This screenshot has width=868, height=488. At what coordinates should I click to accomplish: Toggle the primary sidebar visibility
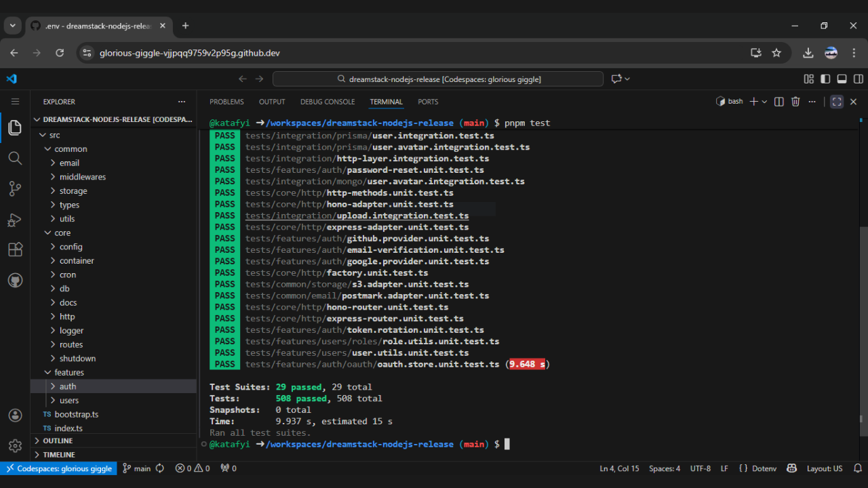point(825,79)
